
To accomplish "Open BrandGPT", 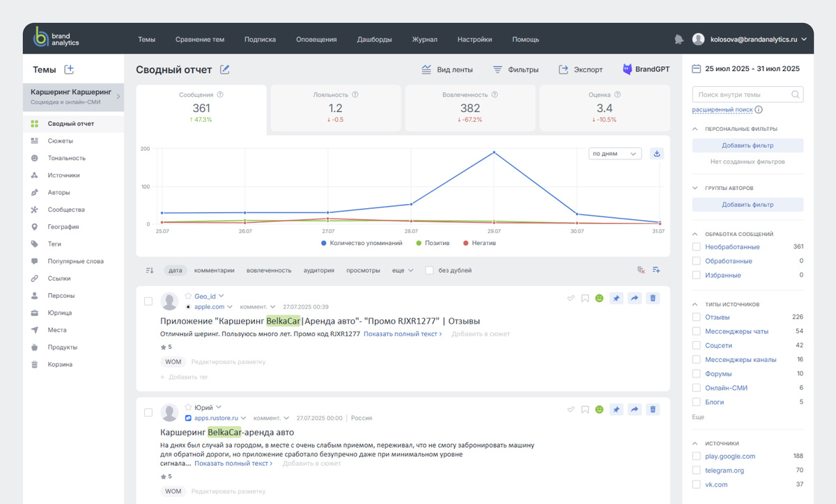I will (646, 70).
